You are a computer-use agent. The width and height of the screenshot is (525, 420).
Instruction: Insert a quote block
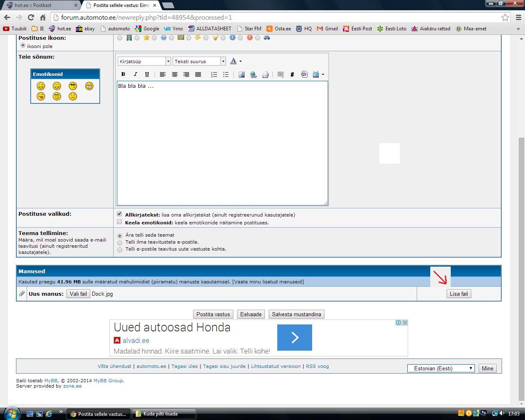[x=281, y=74]
